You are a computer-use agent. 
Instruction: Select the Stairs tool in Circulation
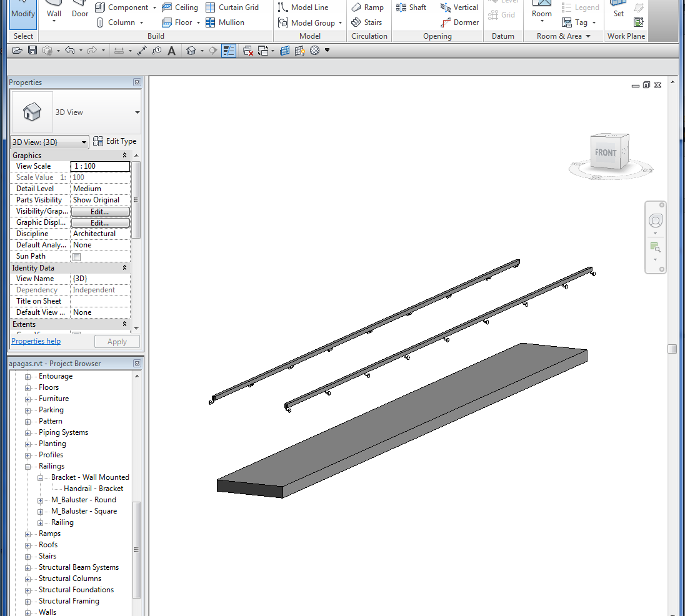click(x=366, y=22)
